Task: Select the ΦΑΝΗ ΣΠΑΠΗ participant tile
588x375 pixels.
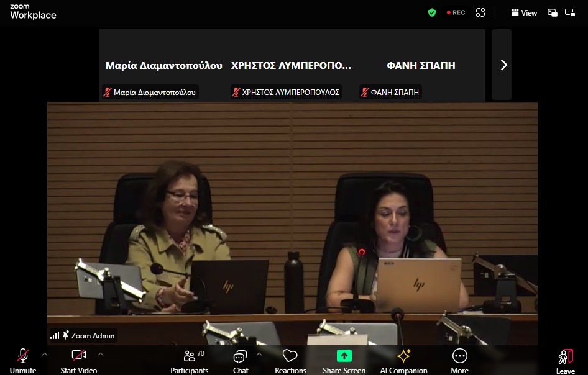Action: [421, 65]
